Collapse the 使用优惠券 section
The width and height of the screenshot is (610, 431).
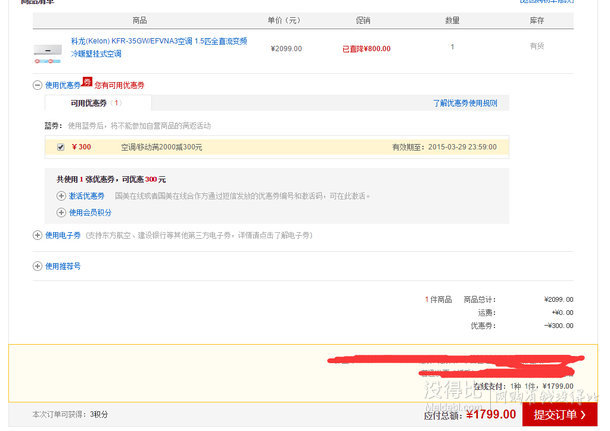37,86
